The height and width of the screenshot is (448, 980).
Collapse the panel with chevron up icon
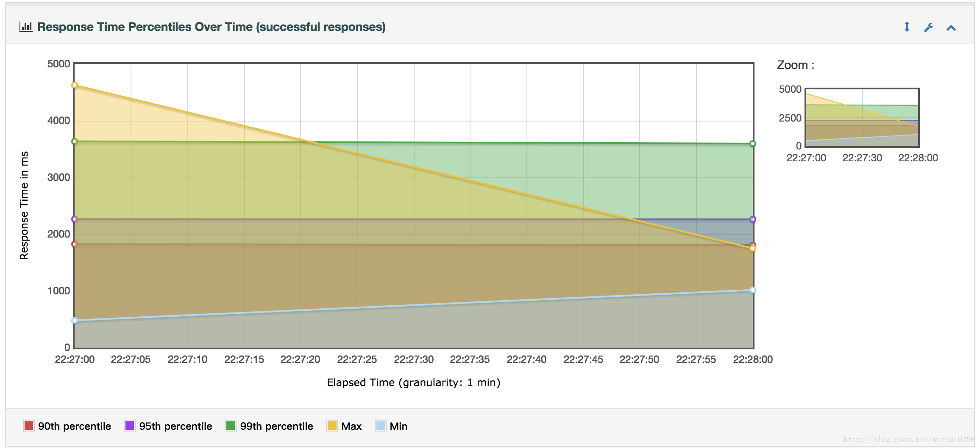[951, 28]
